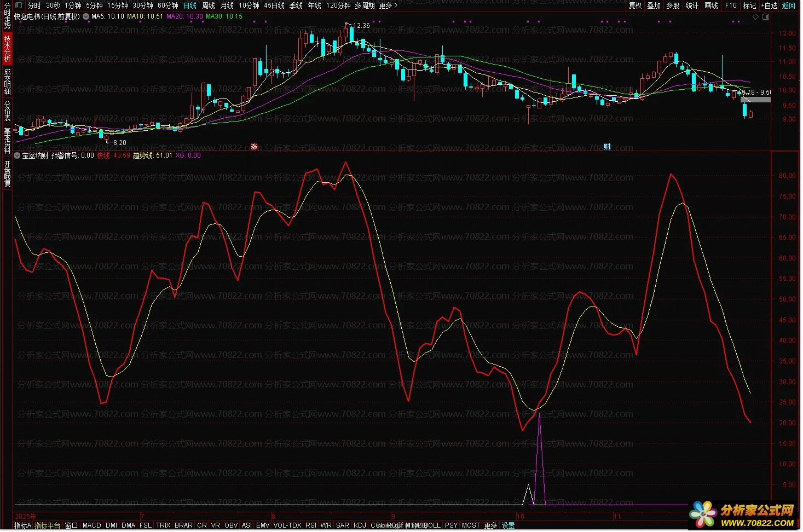Screen dimensions: 803x532
Task: Open the dropdown arrow next to 快意电梯 title
Action: pos(85,16)
